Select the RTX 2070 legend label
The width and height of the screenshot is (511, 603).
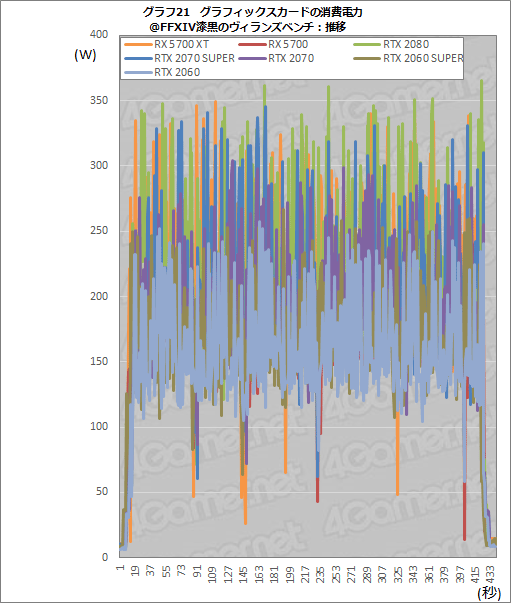click(291, 58)
